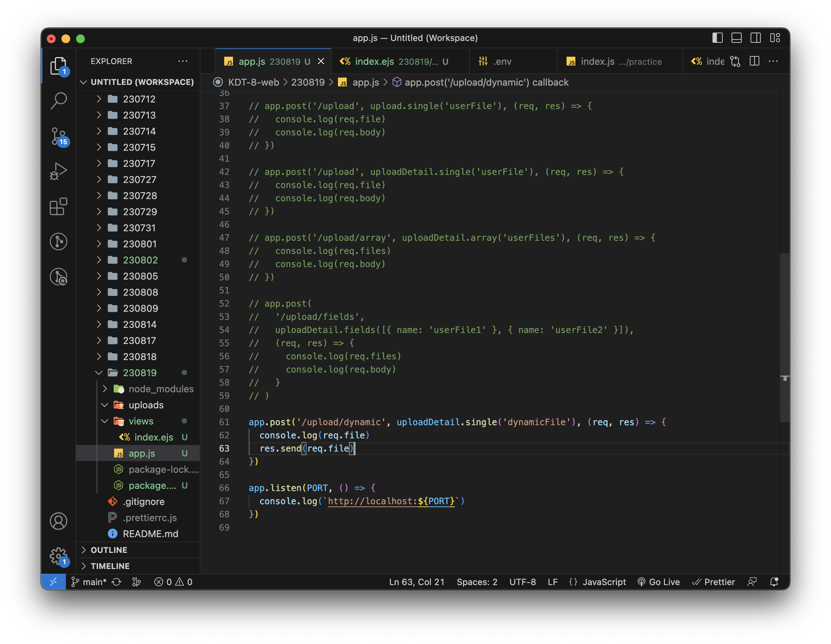Switch to the .env tab
Image resolution: width=831 pixels, height=644 pixels.
click(x=513, y=61)
